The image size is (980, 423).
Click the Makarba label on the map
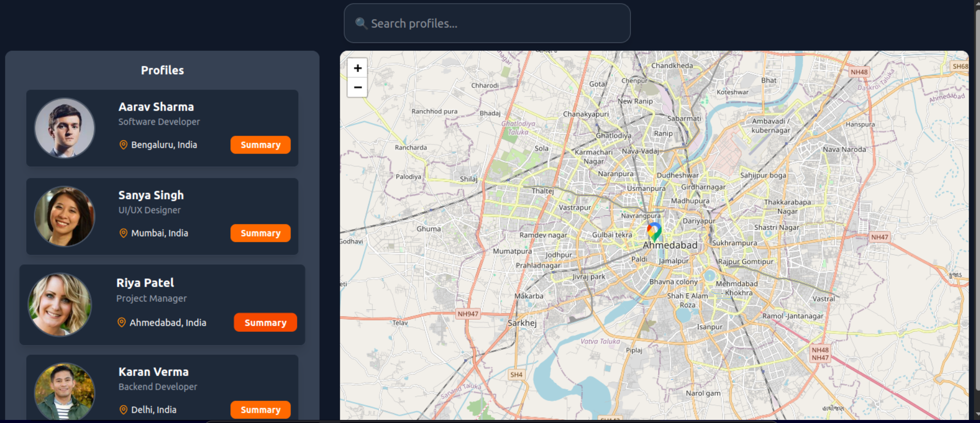[x=529, y=296]
